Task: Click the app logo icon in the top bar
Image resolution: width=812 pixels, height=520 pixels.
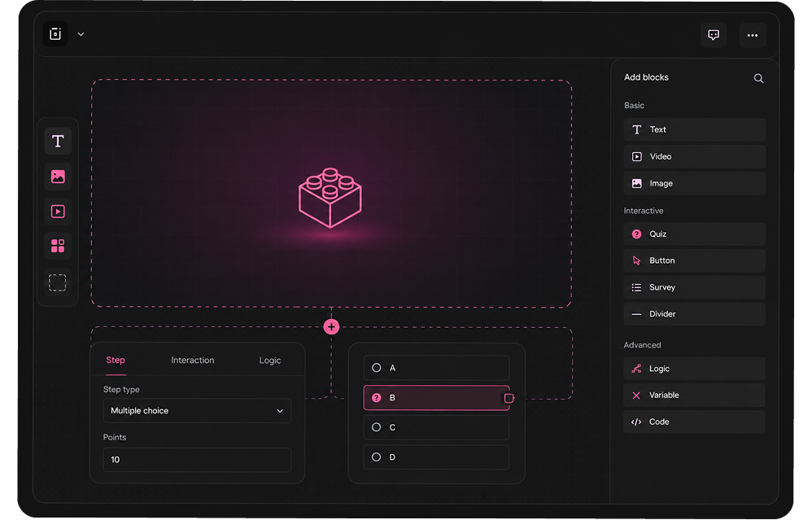Action: [x=55, y=34]
